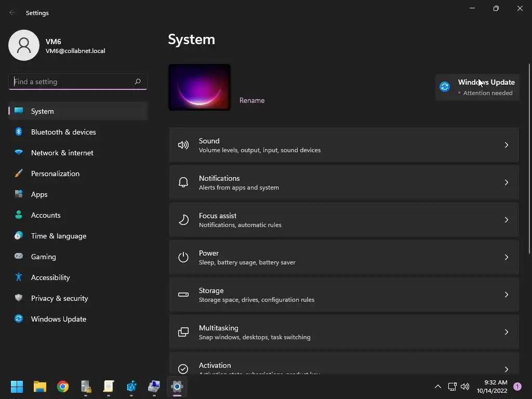Image resolution: width=532 pixels, height=399 pixels.
Task: Open Network & internet settings
Action: point(78,153)
